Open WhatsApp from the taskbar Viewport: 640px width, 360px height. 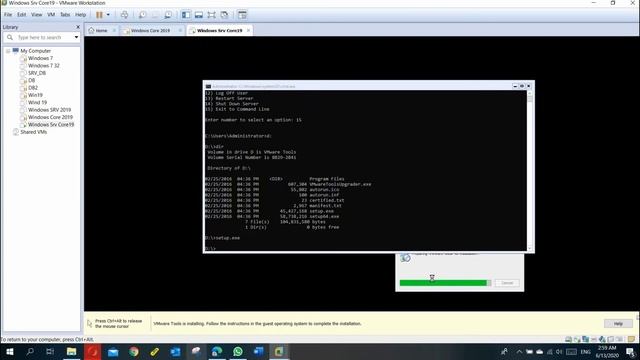click(238, 351)
